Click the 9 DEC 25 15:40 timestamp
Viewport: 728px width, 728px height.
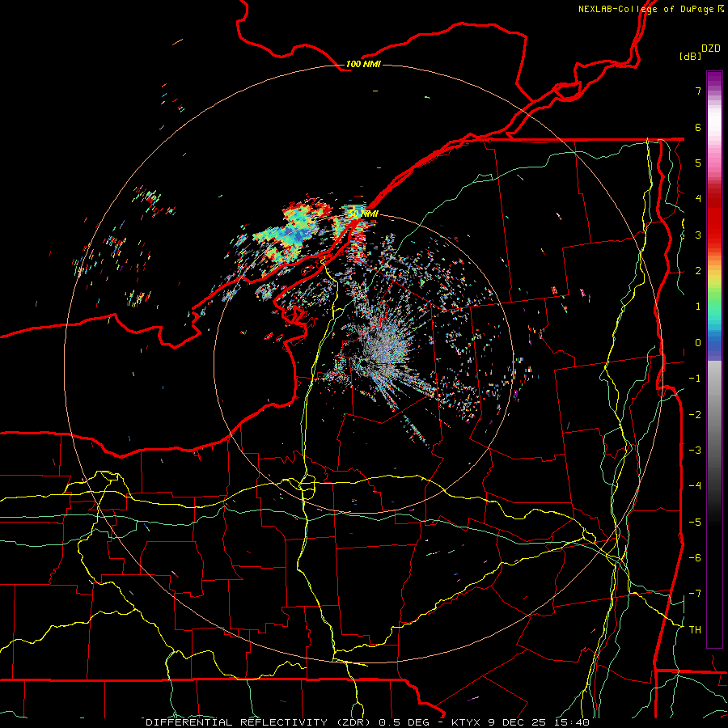click(x=539, y=722)
